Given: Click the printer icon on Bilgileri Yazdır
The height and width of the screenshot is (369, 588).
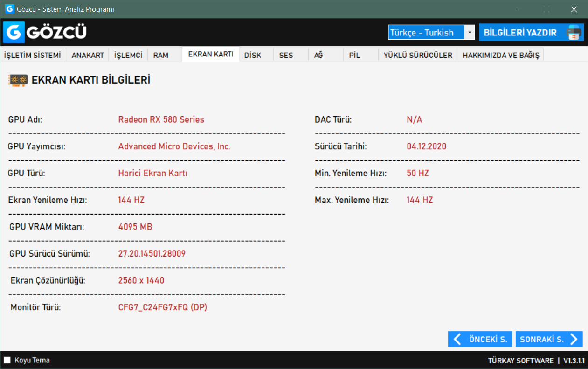Looking at the screenshot, I should point(574,33).
